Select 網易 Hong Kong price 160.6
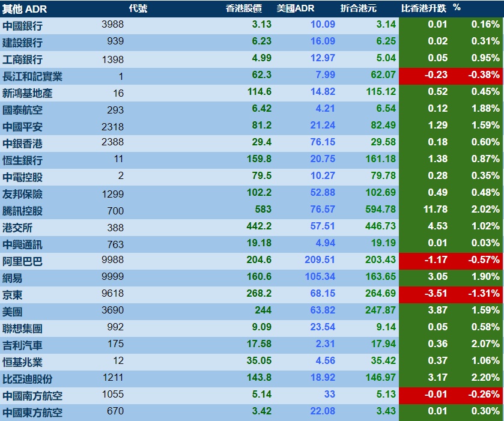The image size is (504, 421). coord(259,276)
